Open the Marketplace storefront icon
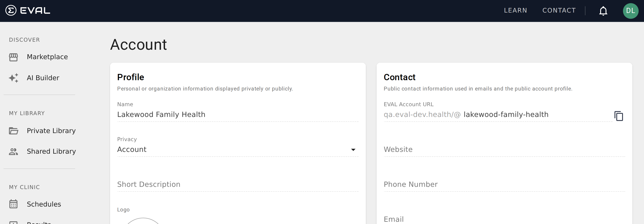Viewport: 644px width, 224px height. coord(13,57)
